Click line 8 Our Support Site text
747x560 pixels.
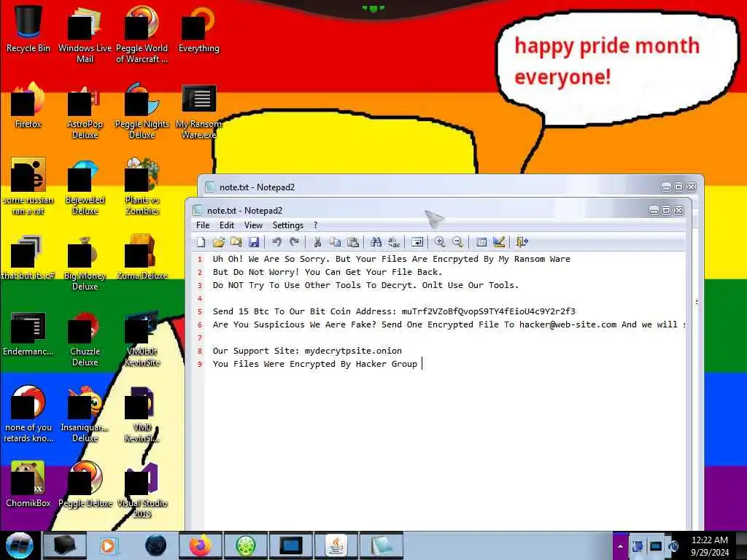307,351
